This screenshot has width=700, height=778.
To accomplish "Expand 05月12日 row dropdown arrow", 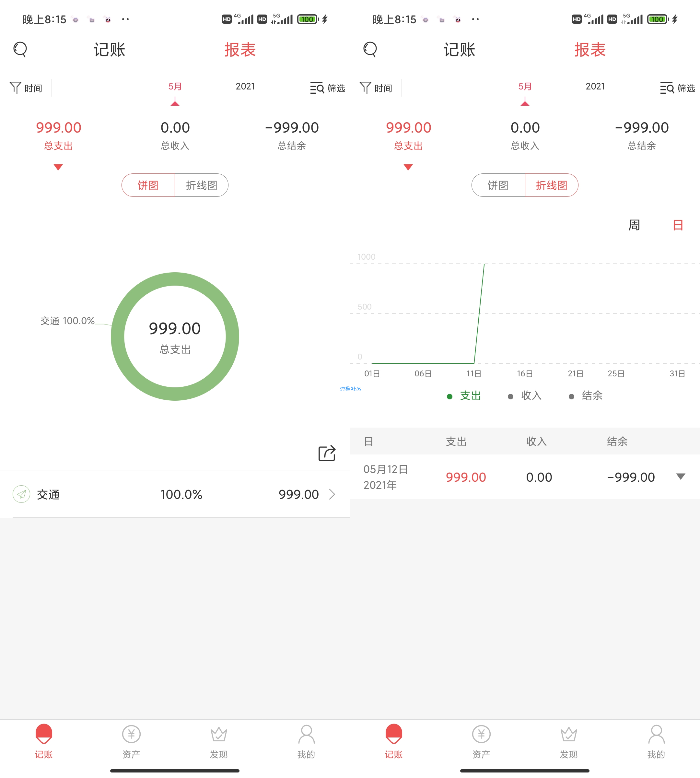I will pyautogui.click(x=680, y=477).
